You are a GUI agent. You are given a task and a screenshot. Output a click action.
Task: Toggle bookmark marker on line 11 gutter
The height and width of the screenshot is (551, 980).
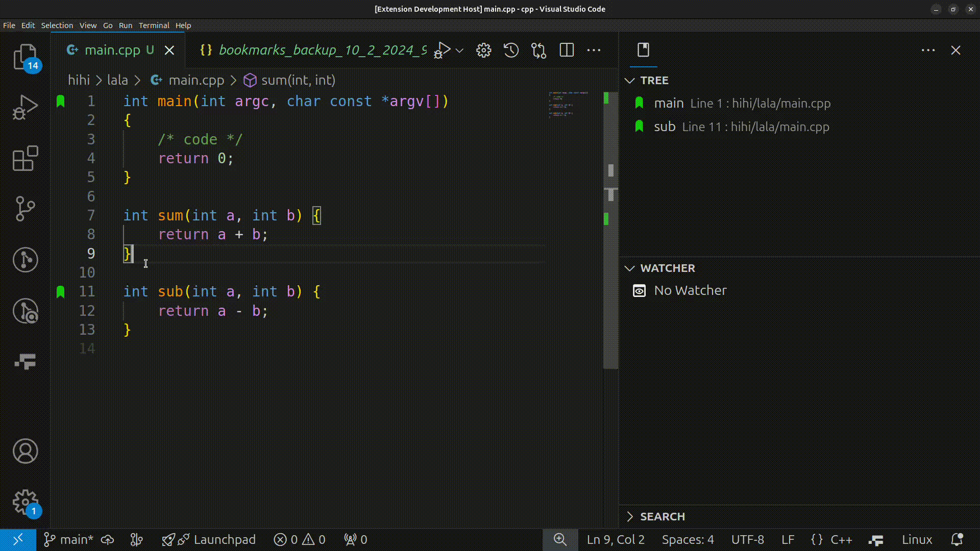(x=61, y=292)
